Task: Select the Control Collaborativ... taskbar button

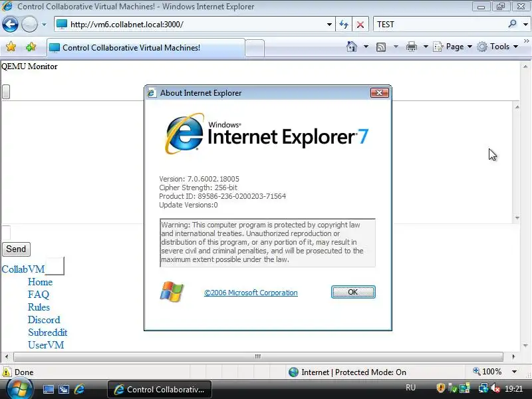Action: click(x=160, y=390)
